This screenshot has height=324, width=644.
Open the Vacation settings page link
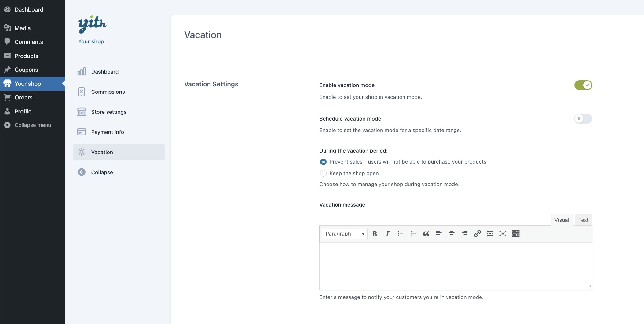(119, 152)
